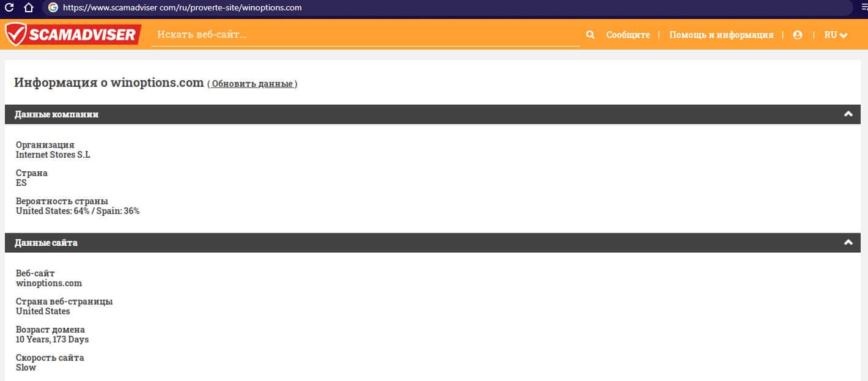Open the Scamadviser logo home link
The width and height of the screenshot is (868, 381).
(73, 34)
